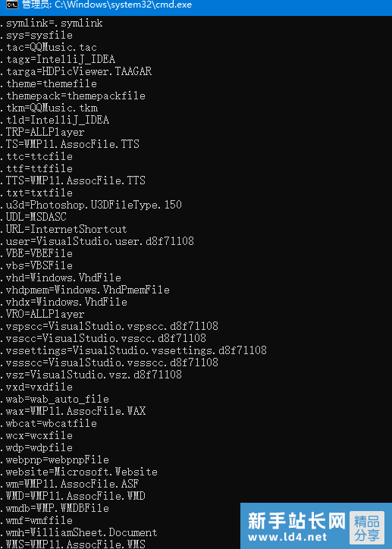Click the .u3d=Photoshop.U3DFileType.150 line

[91, 205]
